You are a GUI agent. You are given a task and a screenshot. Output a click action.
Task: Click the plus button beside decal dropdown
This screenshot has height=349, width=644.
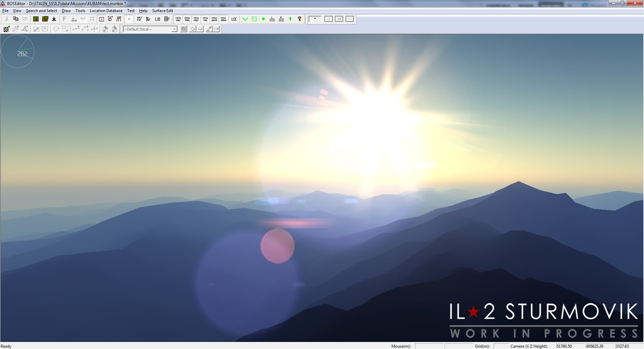click(192, 29)
